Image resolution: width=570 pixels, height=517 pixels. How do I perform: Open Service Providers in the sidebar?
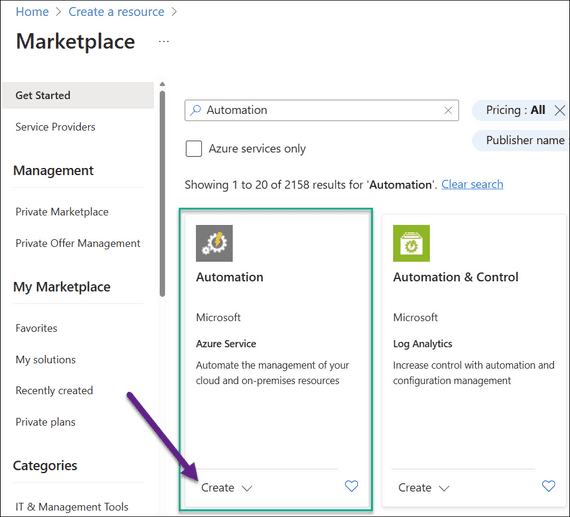[x=55, y=127]
